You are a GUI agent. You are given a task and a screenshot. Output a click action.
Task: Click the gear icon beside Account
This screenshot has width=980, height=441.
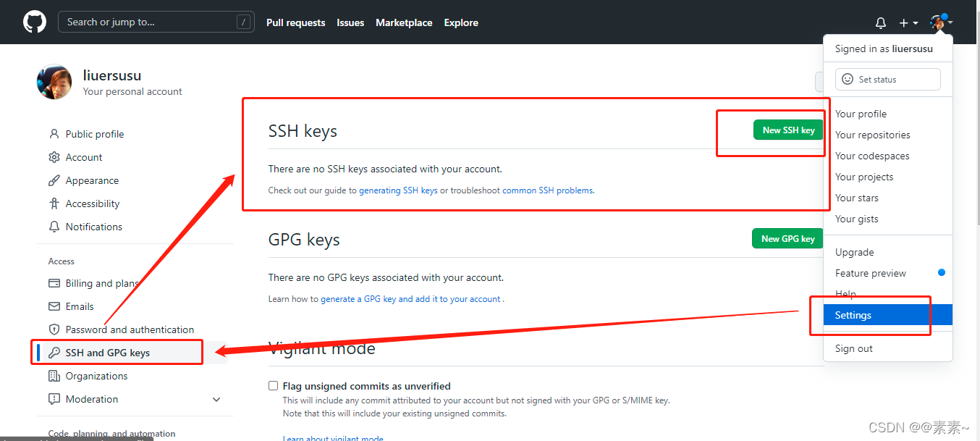54,157
